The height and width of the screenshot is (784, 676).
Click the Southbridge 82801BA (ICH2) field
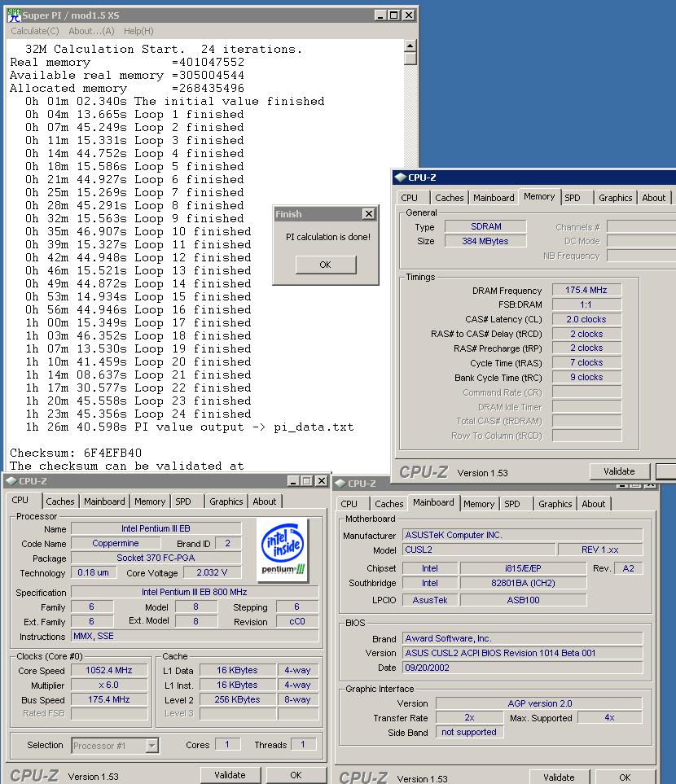[523, 583]
